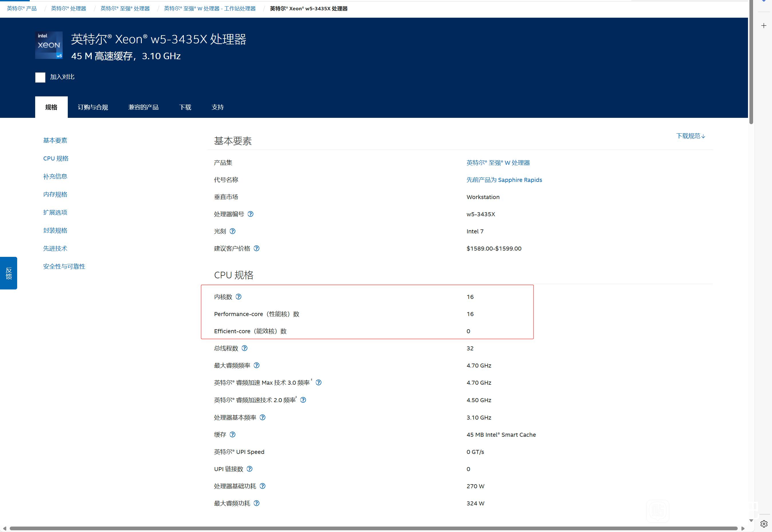
Task: Jump to 内存规格 section
Action: [55, 194]
